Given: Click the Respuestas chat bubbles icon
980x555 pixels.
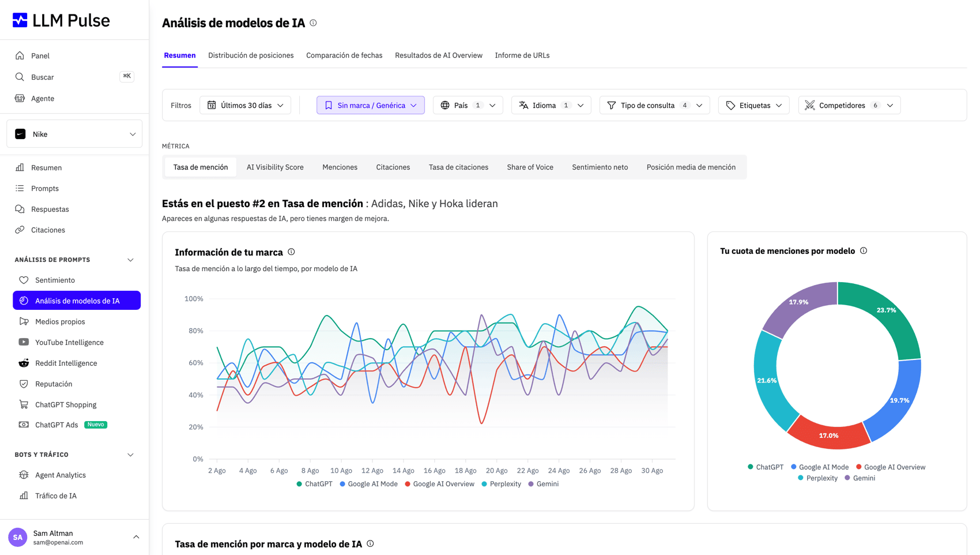Looking at the screenshot, I should pos(20,209).
